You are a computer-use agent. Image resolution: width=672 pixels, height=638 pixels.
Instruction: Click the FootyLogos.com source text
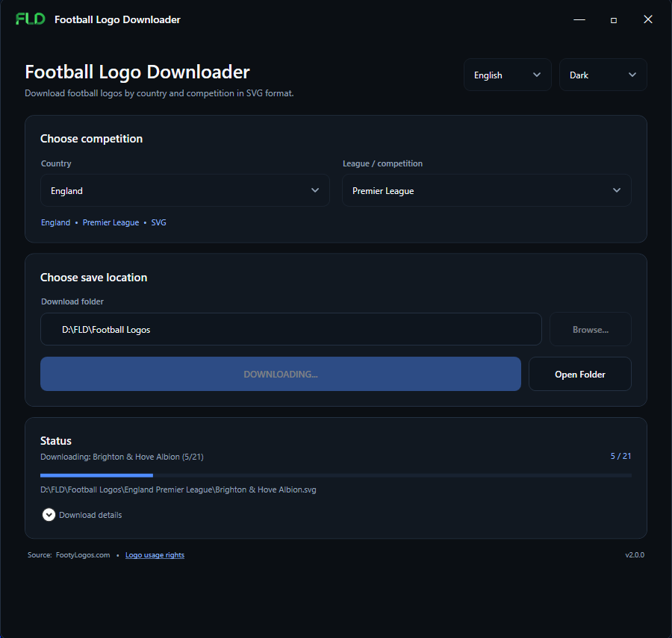click(83, 555)
